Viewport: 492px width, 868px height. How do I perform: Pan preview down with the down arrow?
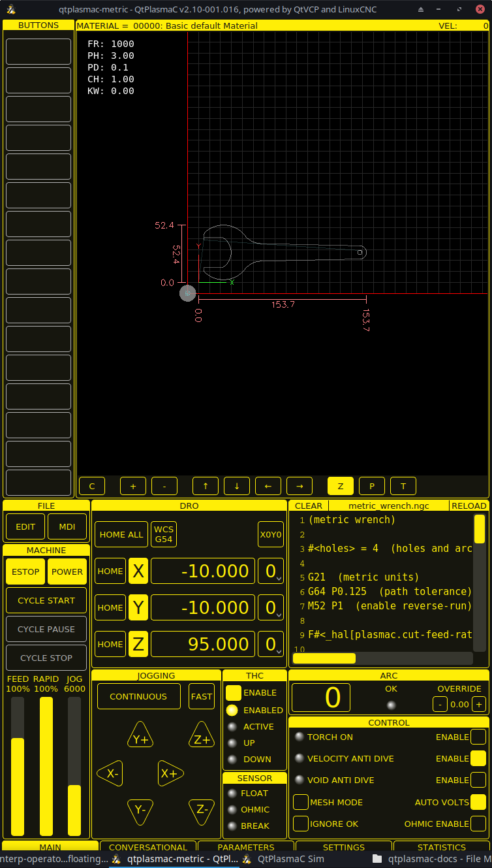(237, 486)
